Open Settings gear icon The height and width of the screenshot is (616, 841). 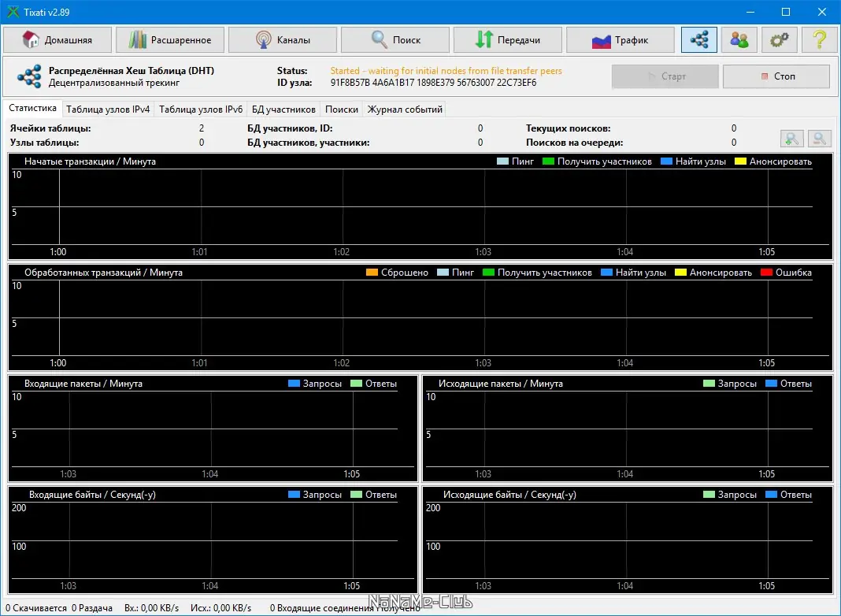780,39
